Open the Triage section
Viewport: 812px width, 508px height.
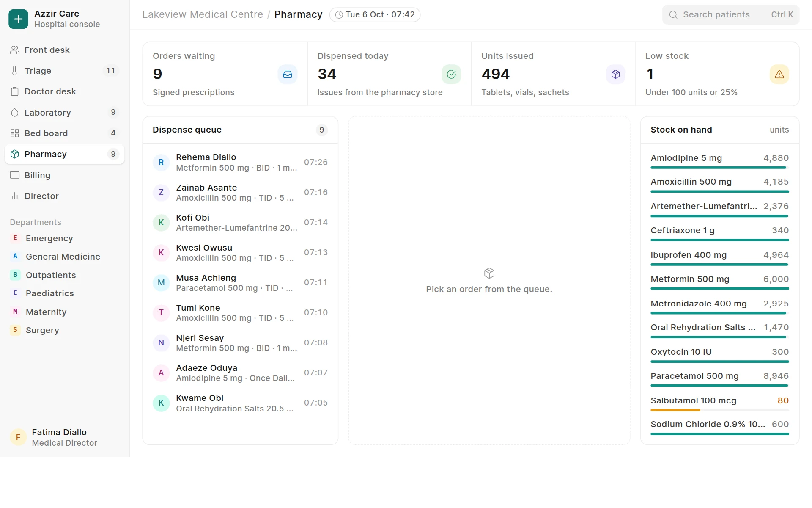pyautogui.click(x=65, y=71)
